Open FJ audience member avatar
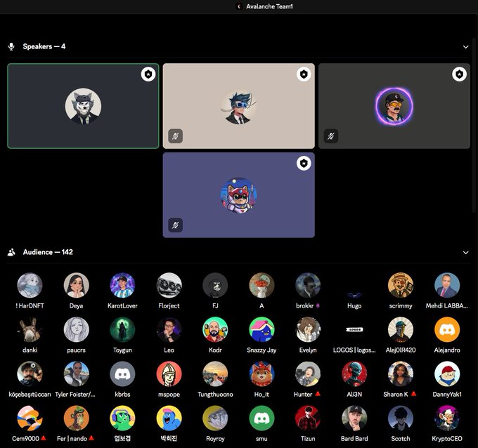Screen dimensions: 478x448 pyautogui.click(x=215, y=285)
